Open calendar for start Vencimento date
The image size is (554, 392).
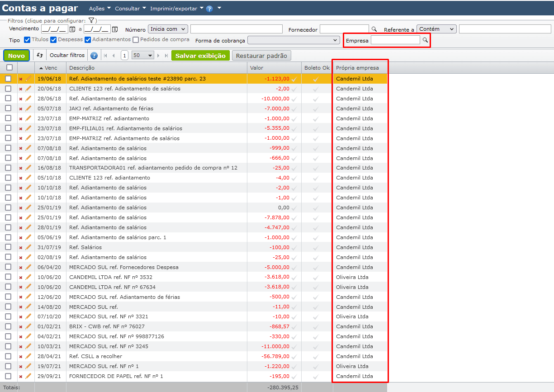[x=72, y=29]
